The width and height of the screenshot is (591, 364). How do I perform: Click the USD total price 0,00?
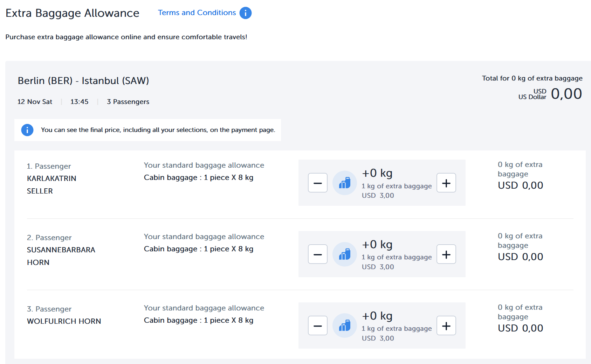click(x=566, y=94)
